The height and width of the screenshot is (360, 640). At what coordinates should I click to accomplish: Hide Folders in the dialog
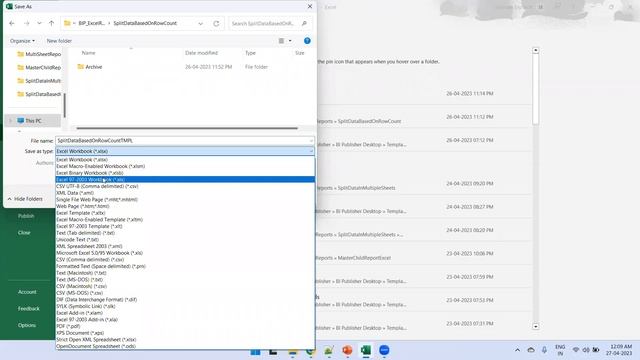tap(25, 199)
